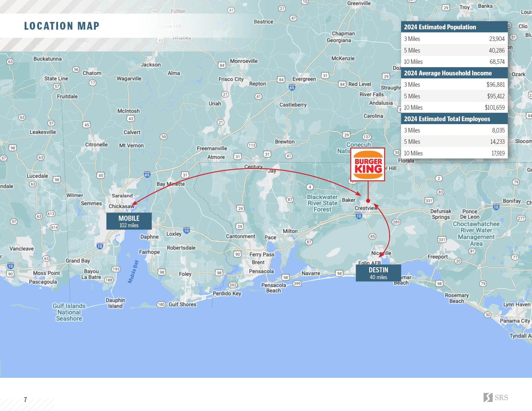
Task: Click the Monroeville city label
Action: pyautogui.click(x=244, y=61)
